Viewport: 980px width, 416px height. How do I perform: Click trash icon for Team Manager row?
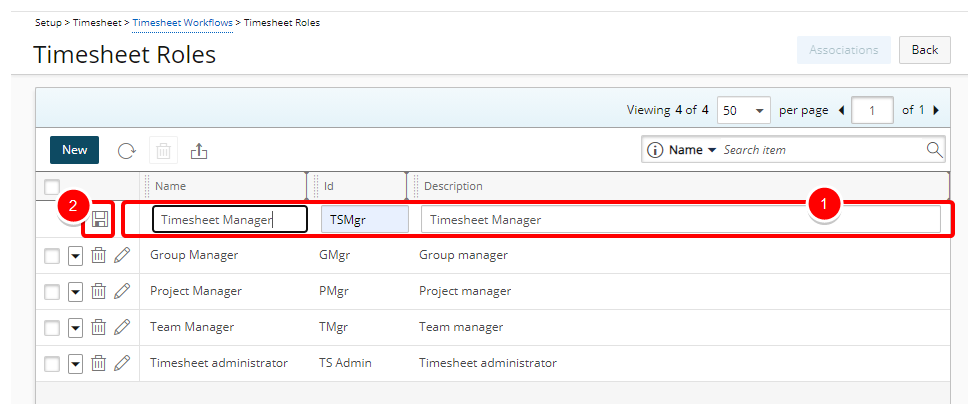[98, 328]
